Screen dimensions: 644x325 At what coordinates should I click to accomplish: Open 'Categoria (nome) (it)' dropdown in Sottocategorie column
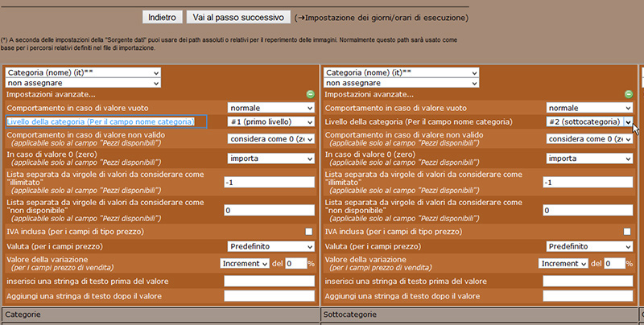coord(402,72)
